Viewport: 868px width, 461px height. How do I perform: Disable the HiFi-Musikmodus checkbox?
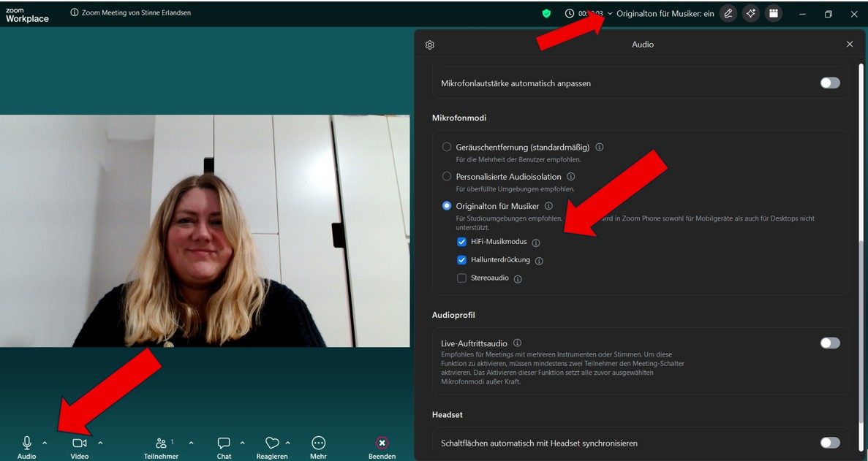pos(461,241)
